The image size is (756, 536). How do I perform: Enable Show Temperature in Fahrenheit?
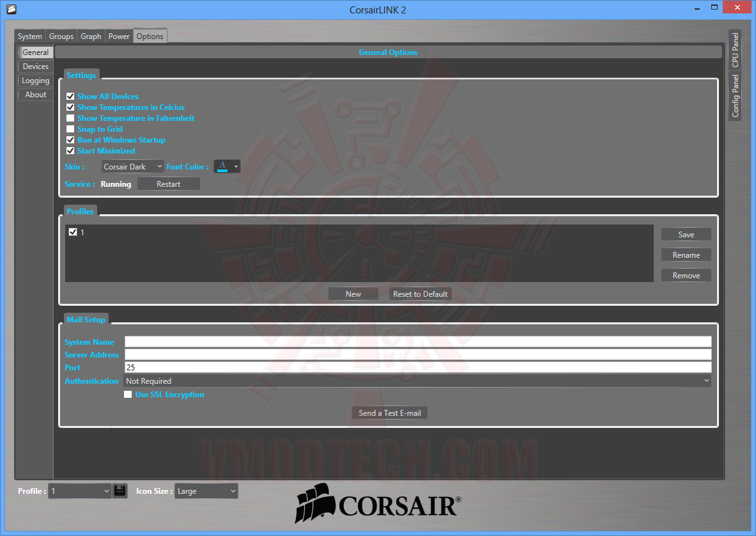pos(70,118)
